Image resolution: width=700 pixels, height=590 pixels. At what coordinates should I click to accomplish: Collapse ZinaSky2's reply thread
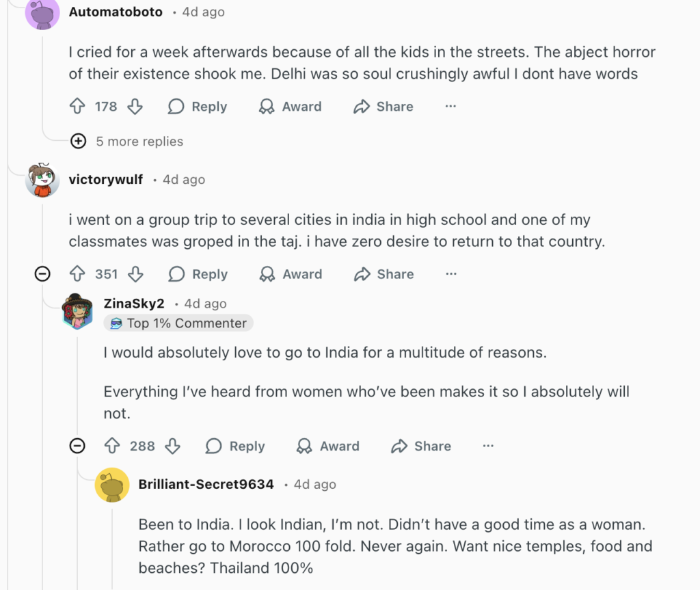[x=77, y=446]
